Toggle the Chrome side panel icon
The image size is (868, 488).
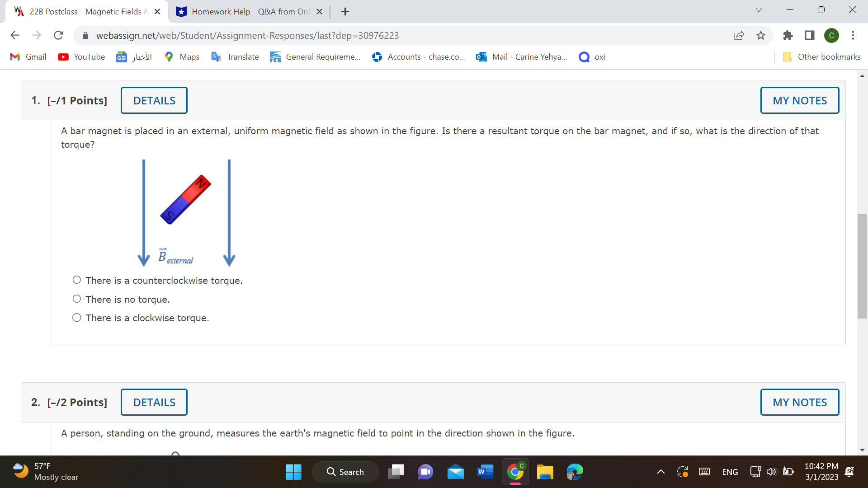[809, 35]
